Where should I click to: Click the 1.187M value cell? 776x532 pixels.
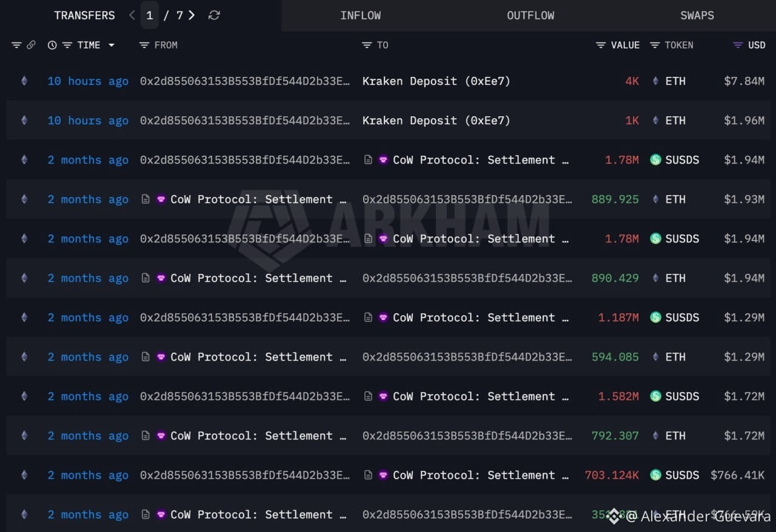pos(618,317)
